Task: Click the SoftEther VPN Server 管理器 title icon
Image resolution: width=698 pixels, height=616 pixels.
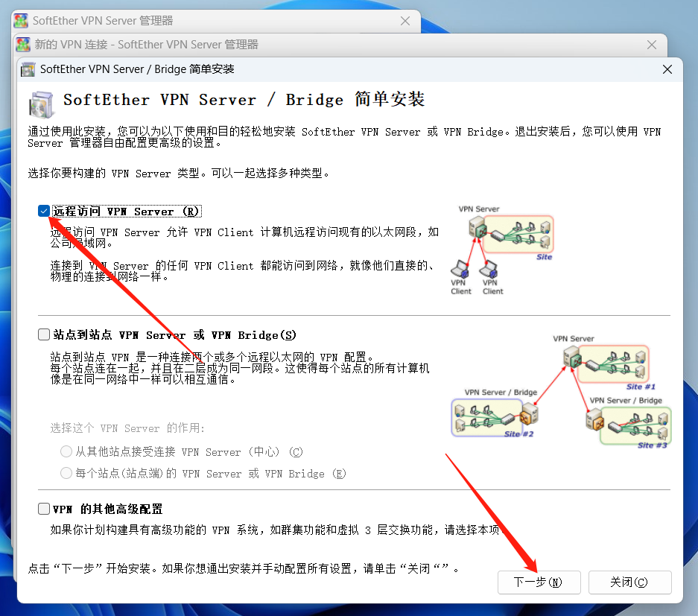Action: (x=21, y=20)
